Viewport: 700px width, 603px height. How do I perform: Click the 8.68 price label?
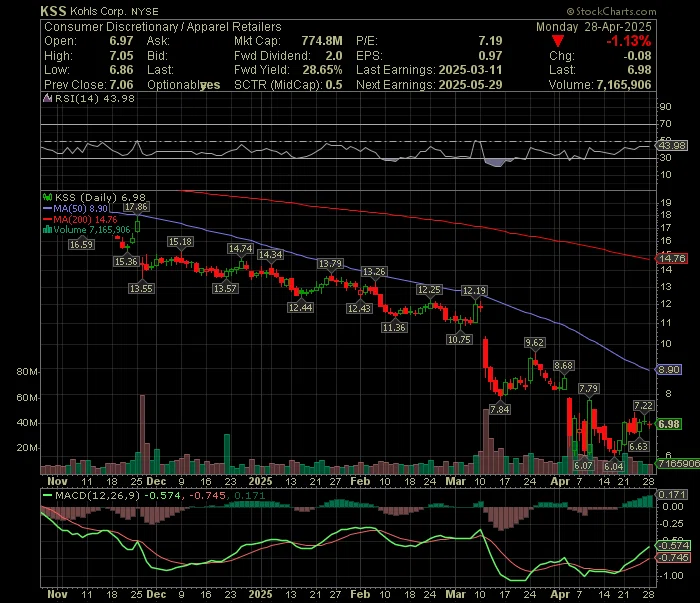click(x=563, y=366)
